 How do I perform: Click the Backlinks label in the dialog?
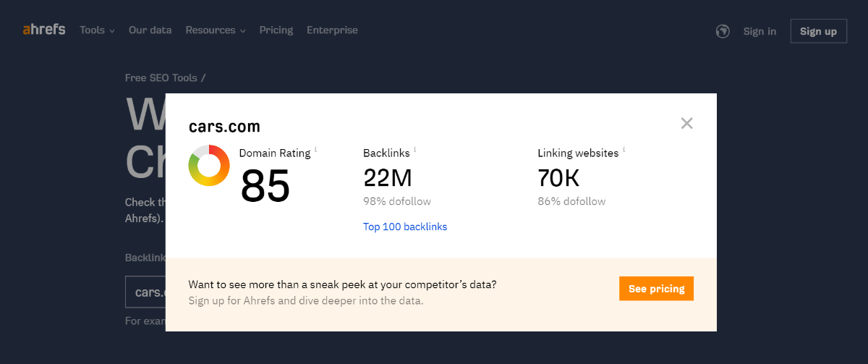(386, 153)
